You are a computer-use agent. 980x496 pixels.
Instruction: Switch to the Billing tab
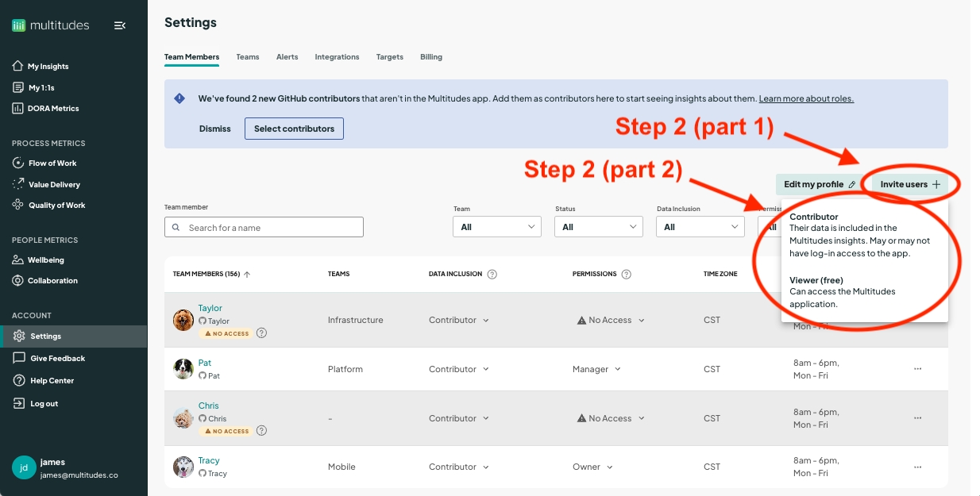pyautogui.click(x=431, y=57)
